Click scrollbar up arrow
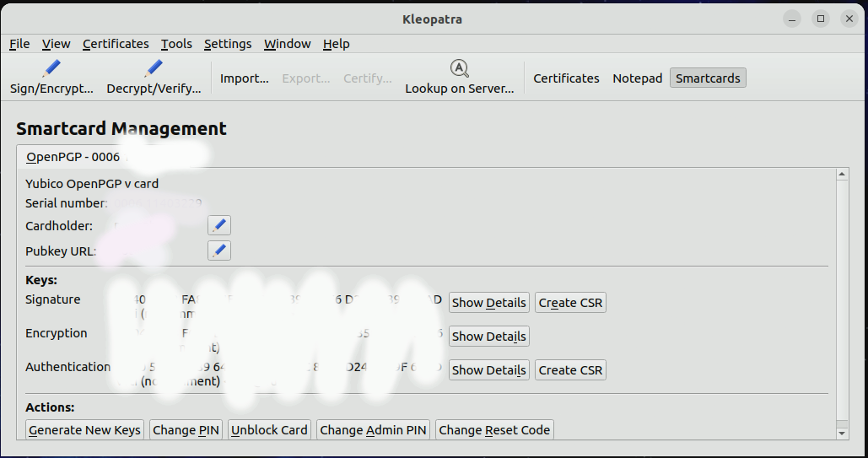Viewport: 868px width, 458px height. [x=842, y=175]
